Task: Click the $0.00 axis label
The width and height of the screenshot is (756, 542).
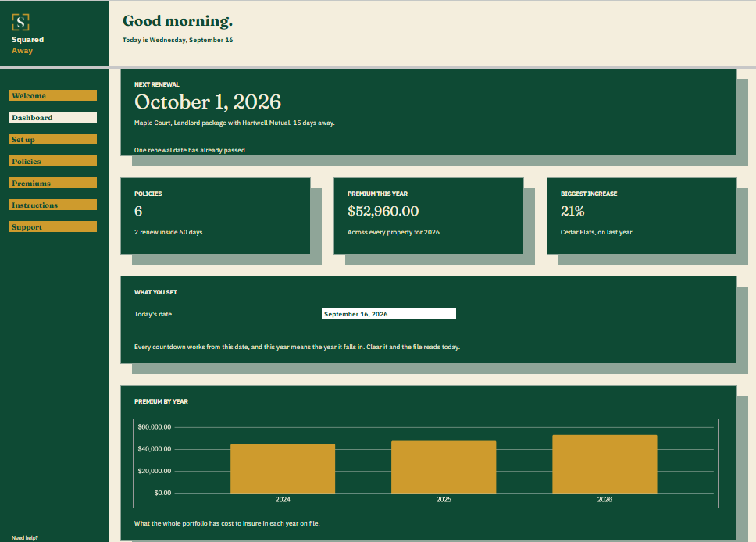Action: 162,493
